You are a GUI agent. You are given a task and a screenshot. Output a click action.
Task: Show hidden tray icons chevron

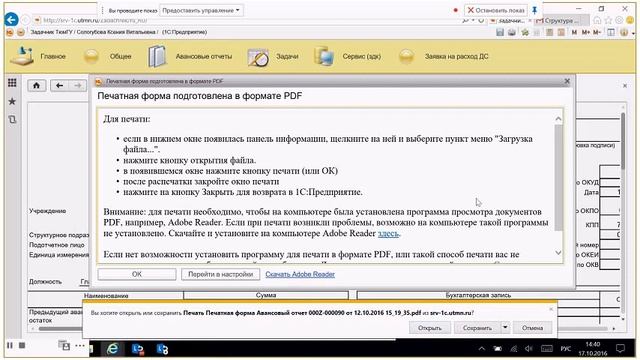[482, 349]
